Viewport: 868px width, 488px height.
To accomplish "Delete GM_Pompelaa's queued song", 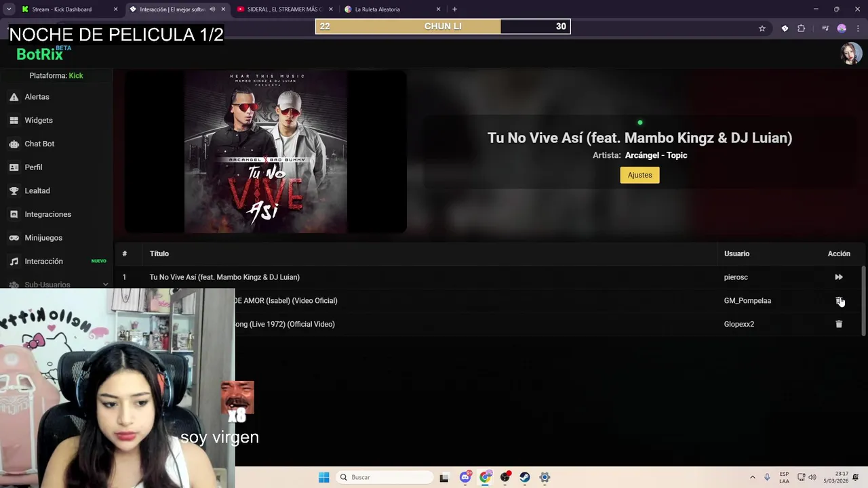I will coord(839,300).
